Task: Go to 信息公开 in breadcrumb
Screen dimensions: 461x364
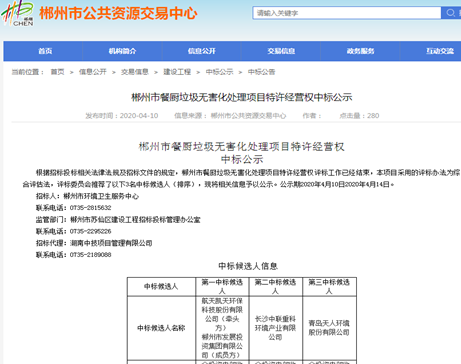Action: (93, 72)
